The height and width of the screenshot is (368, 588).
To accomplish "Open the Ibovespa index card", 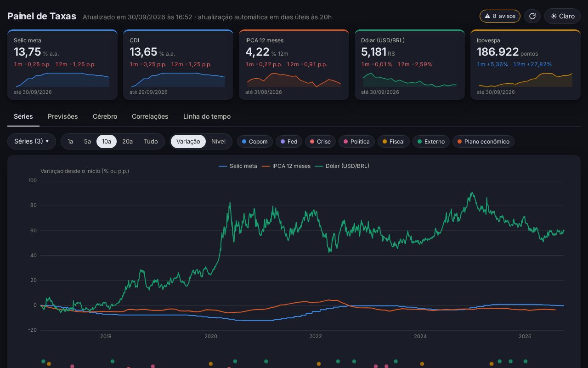I will [526, 65].
